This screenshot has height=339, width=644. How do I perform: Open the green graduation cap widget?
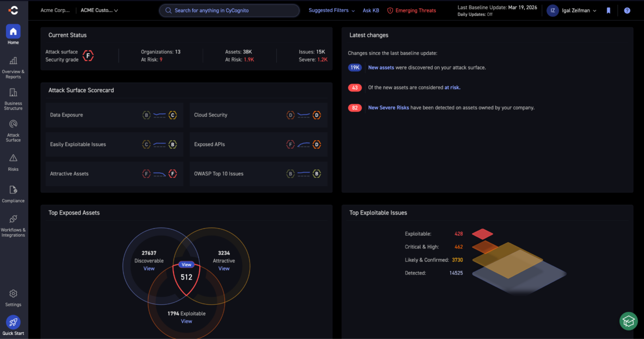click(x=628, y=321)
